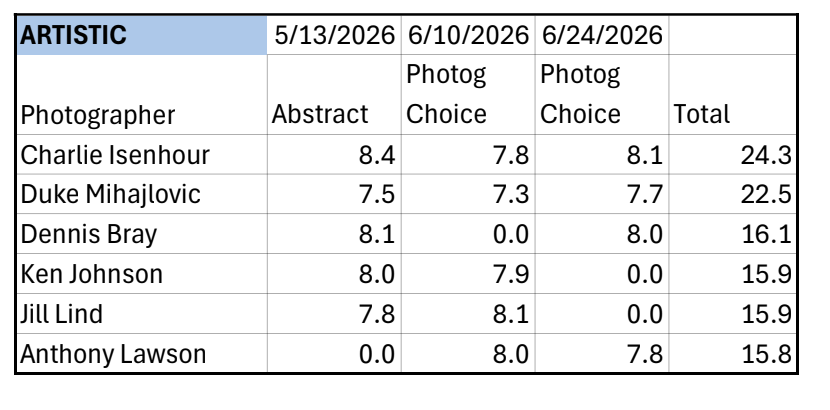Click the 6/24/2026 date cell

pyautogui.click(x=602, y=35)
